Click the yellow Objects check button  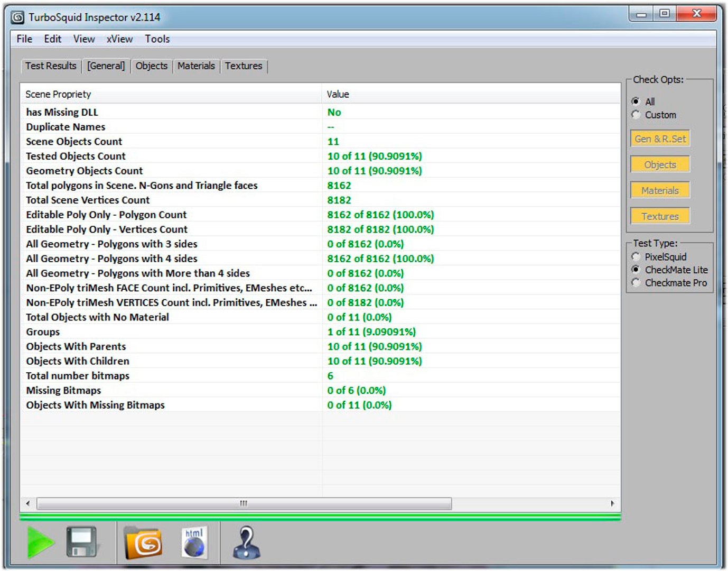pyautogui.click(x=660, y=164)
